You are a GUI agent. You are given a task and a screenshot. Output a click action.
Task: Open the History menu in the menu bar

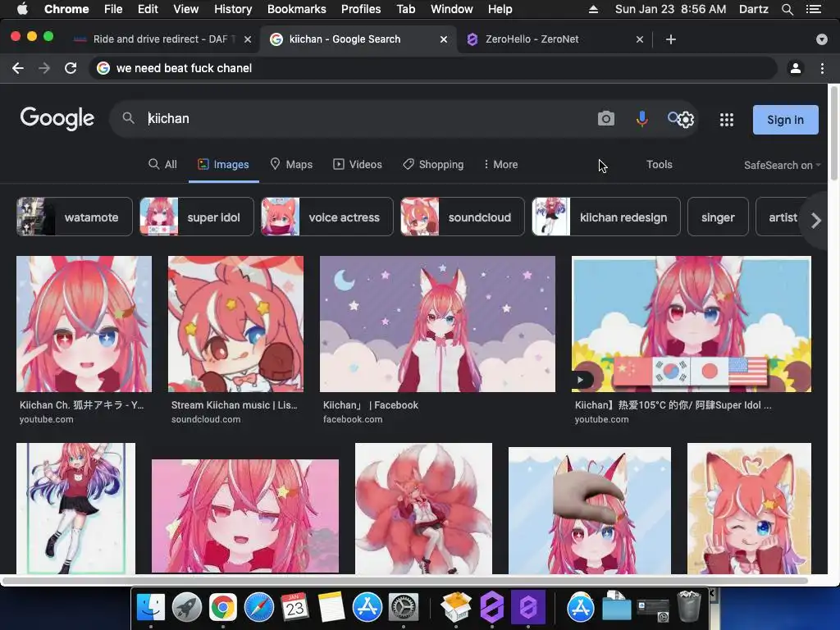click(233, 9)
